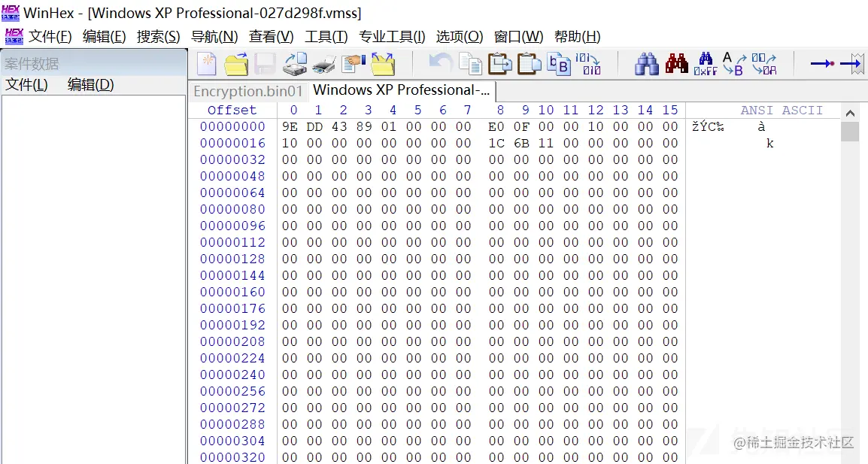Click the Open file folder icon

(236, 64)
